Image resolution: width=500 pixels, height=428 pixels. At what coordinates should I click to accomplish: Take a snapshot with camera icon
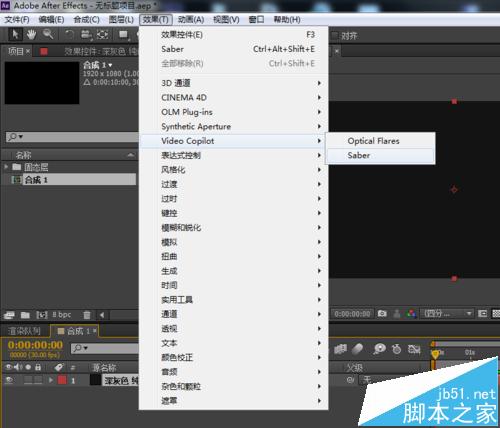point(382,313)
